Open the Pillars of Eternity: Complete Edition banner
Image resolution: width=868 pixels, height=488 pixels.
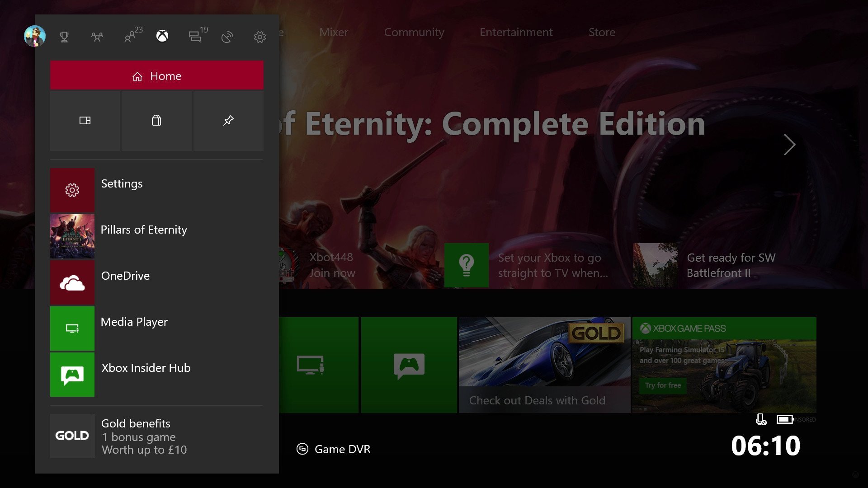493,124
